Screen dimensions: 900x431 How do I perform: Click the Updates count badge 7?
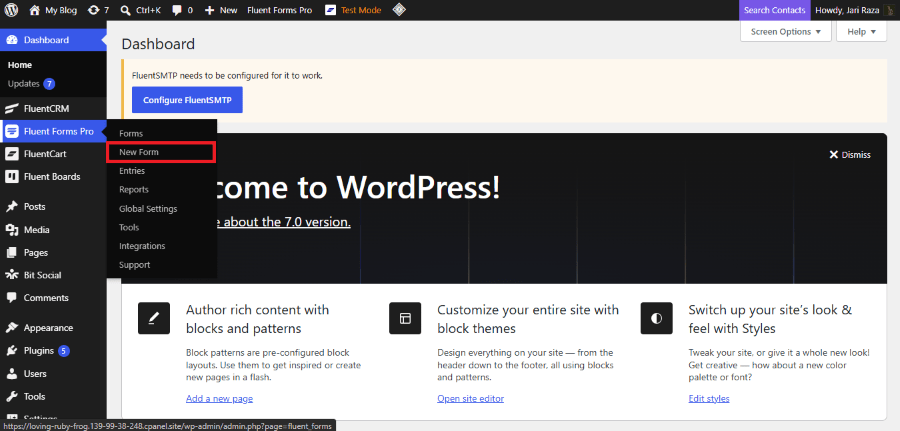click(x=49, y=84)
